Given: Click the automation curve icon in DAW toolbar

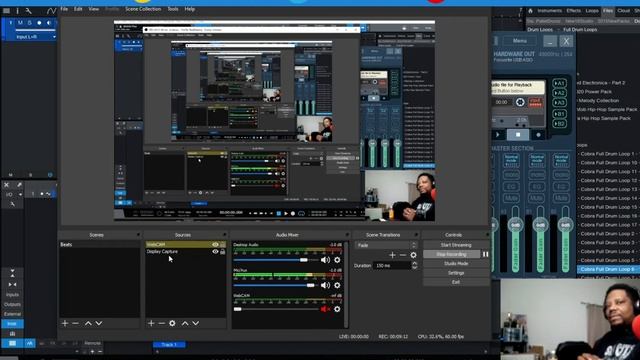Looking at the screenshot, I should pos(51,11).
